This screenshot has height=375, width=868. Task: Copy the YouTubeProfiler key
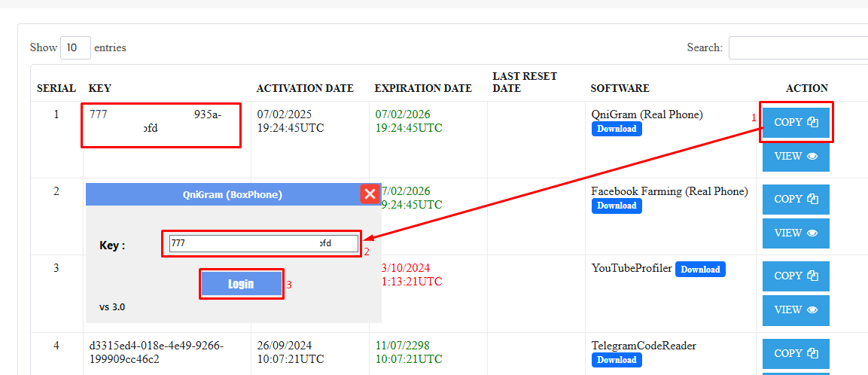pyautogui.click(x=796, y=276)
